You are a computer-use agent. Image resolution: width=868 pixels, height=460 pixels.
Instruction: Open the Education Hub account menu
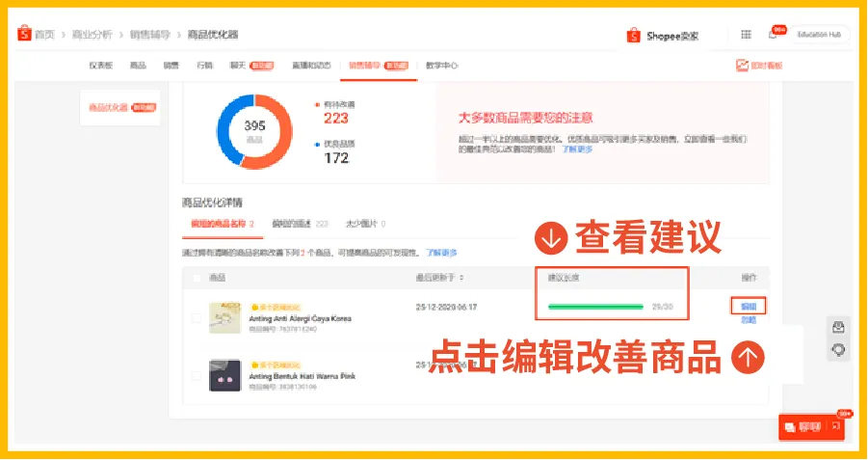[x=819, y=35]
